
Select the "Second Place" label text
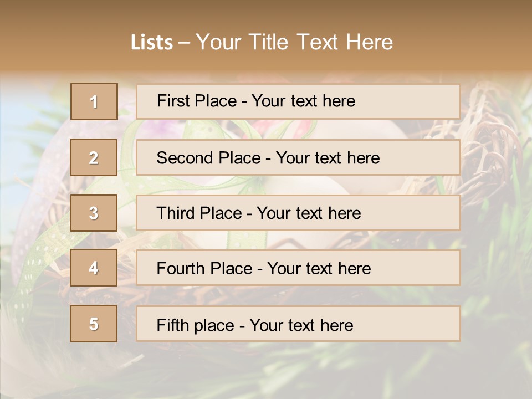pos(208,158)
